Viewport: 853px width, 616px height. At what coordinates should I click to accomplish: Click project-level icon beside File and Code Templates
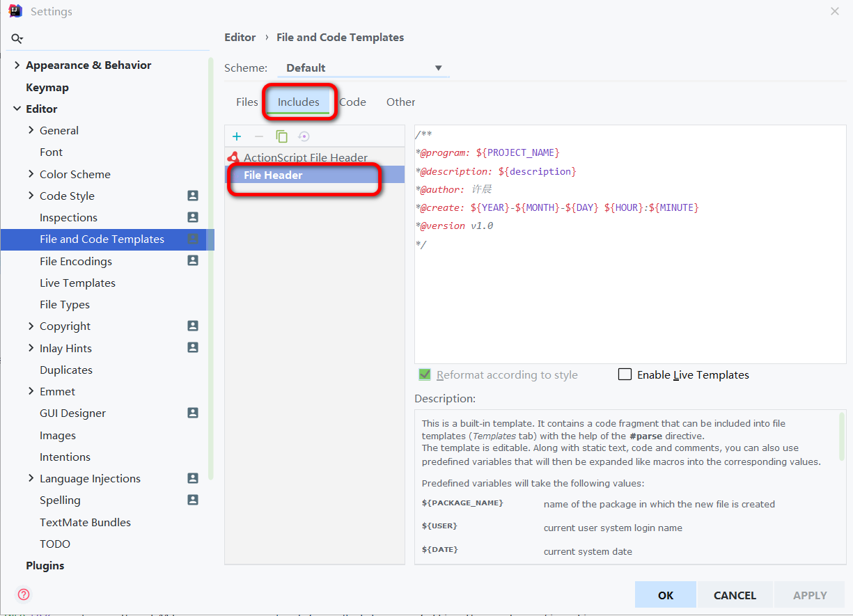coord(193,239)
